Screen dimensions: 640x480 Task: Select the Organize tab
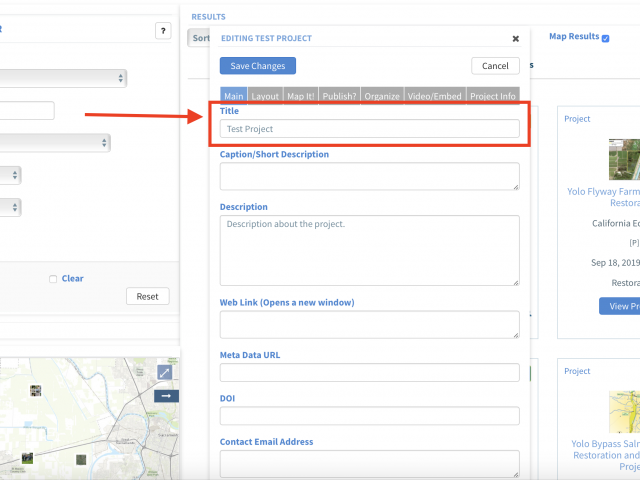(x=382, y=96)
